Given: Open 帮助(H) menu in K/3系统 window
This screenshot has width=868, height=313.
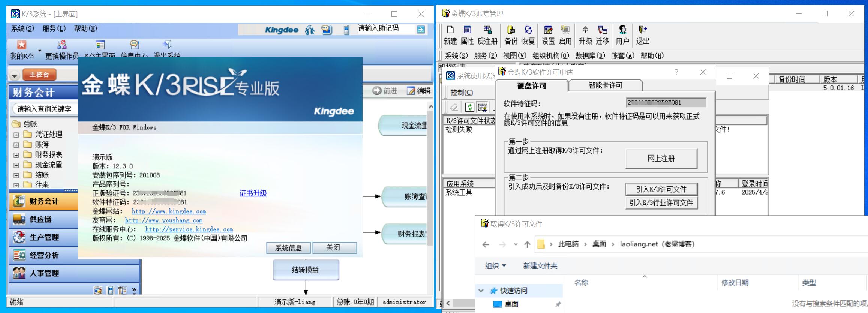Looking at the screenshot, I should pos(85,28).
